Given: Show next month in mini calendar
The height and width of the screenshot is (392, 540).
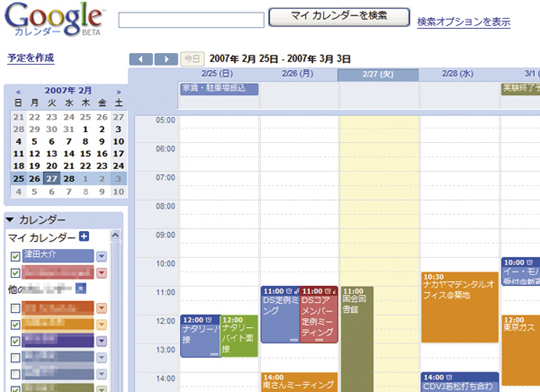Looking at the screenshot, I should pos(118,92).
